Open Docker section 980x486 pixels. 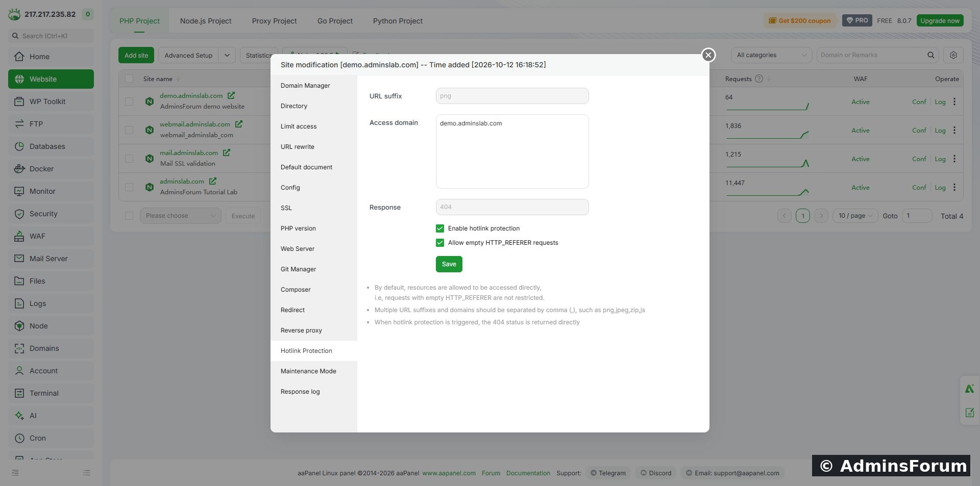pyautogui.click(x=51, y=169)
